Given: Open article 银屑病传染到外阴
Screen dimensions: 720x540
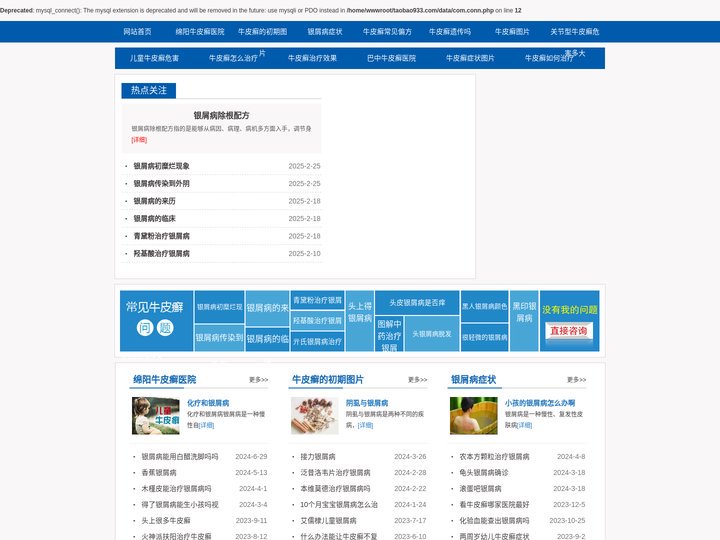Looking at the screenshot, I should tap(161, 183).
